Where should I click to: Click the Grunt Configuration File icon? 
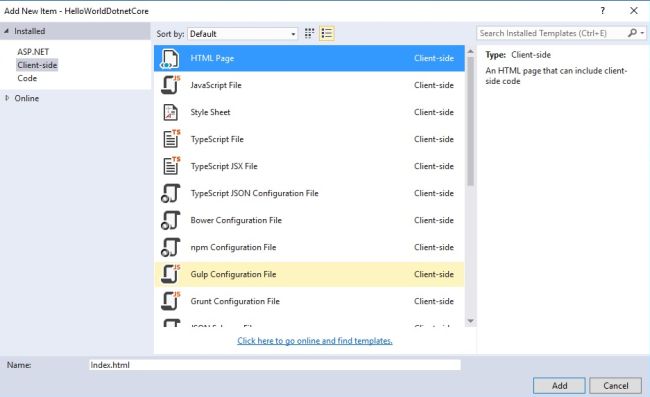pos(171,301)
